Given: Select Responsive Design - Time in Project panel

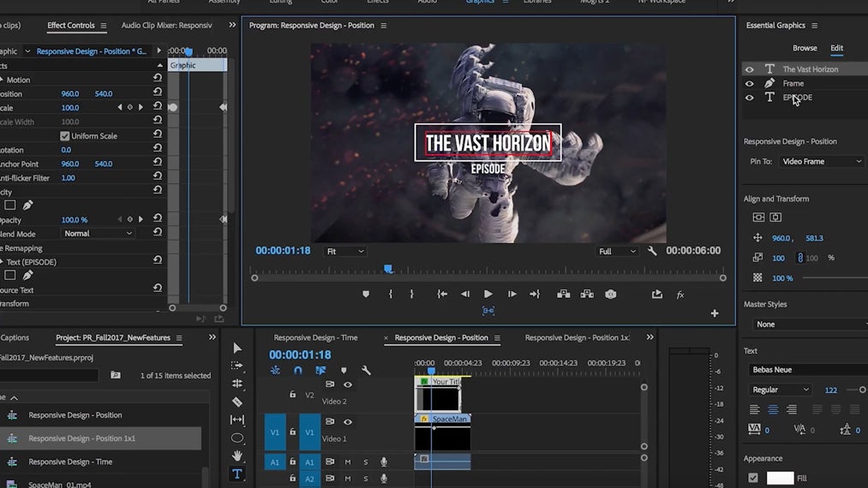Looking at the screenshot, I should pos(70,461).
